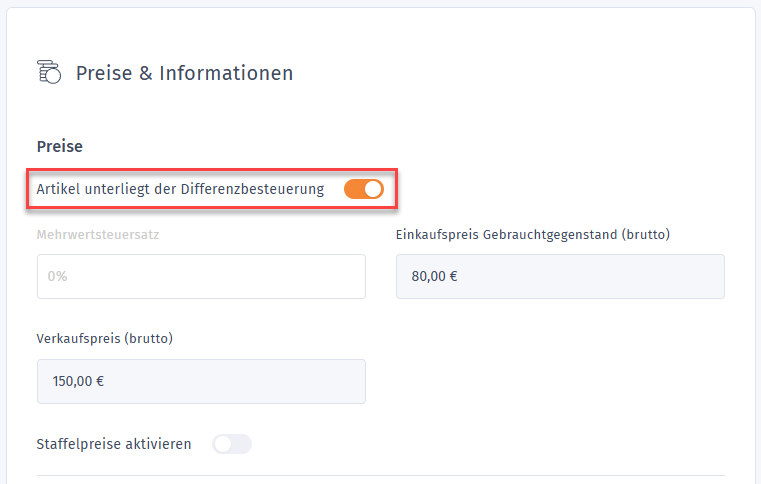This screenshot has height=484, width=761.
Task: Focus the Verkaufspreis (brutto) input field
Action: 201,381
